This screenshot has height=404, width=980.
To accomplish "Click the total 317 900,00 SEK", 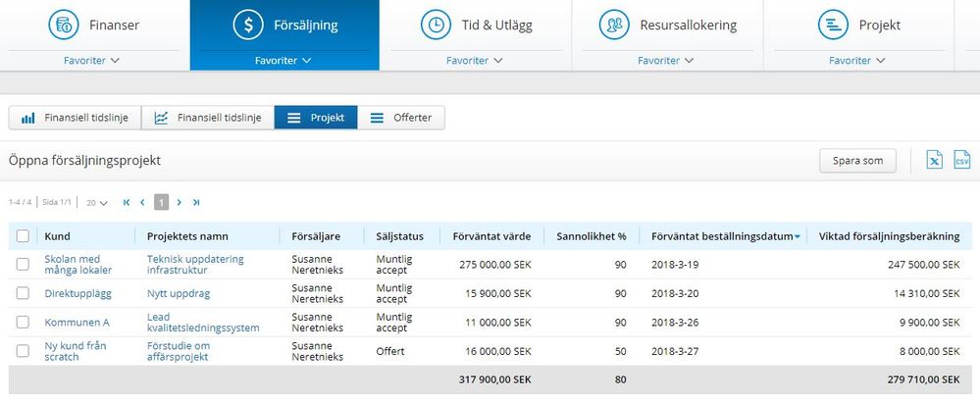I will click(x=495, y=379).
